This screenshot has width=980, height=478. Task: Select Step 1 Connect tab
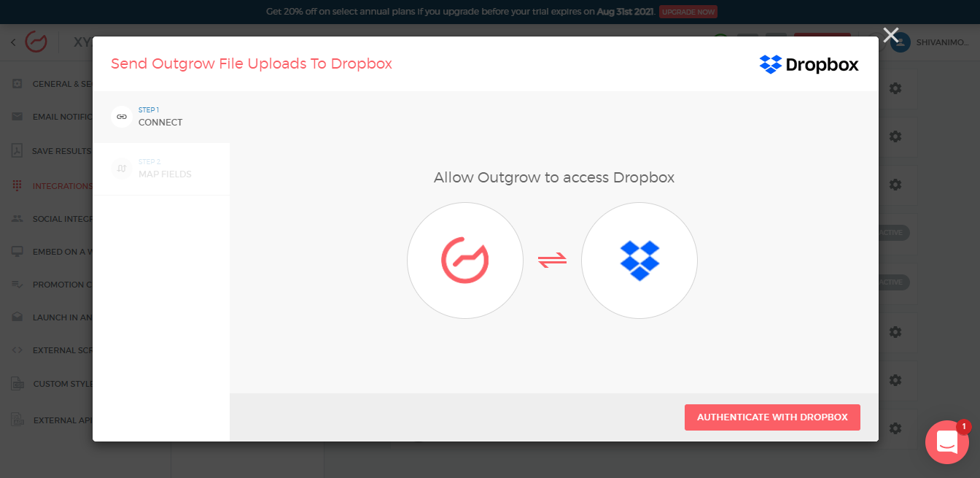point(161,117)
